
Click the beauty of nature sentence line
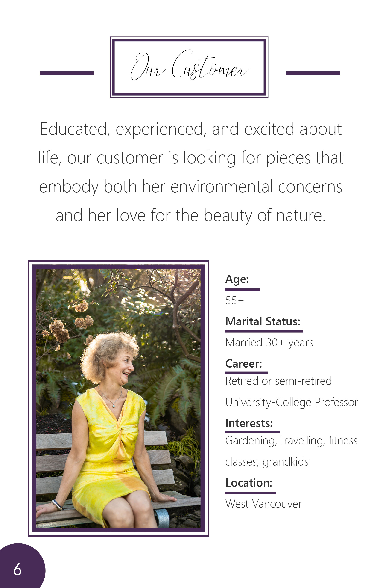191,216
